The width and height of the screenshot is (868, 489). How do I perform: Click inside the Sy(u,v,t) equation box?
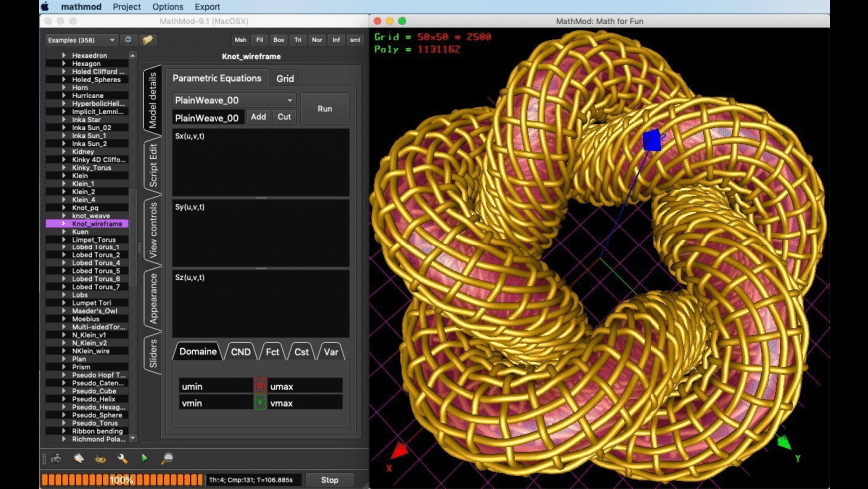coord(260,234)
